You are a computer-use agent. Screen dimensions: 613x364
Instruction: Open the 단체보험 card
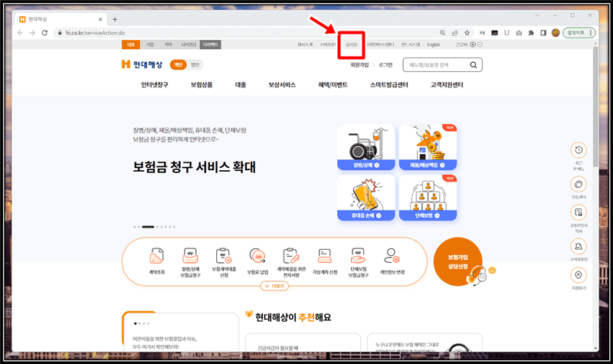(x=428, y=198)
